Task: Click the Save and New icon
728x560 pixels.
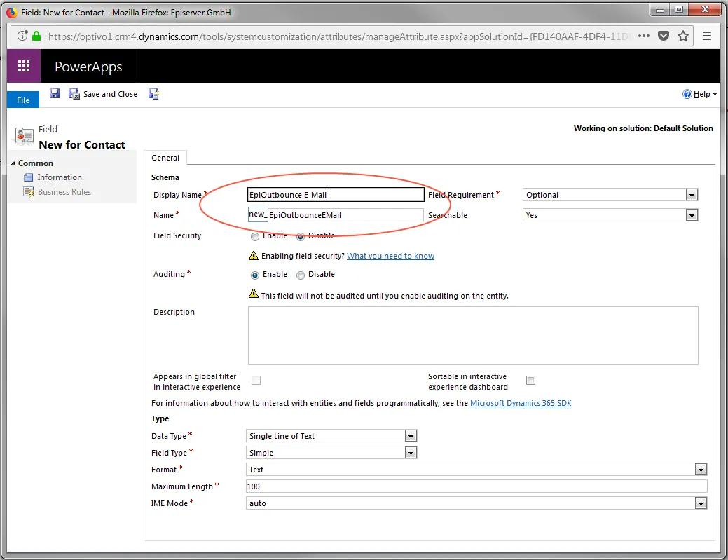Action: point(153,94)
